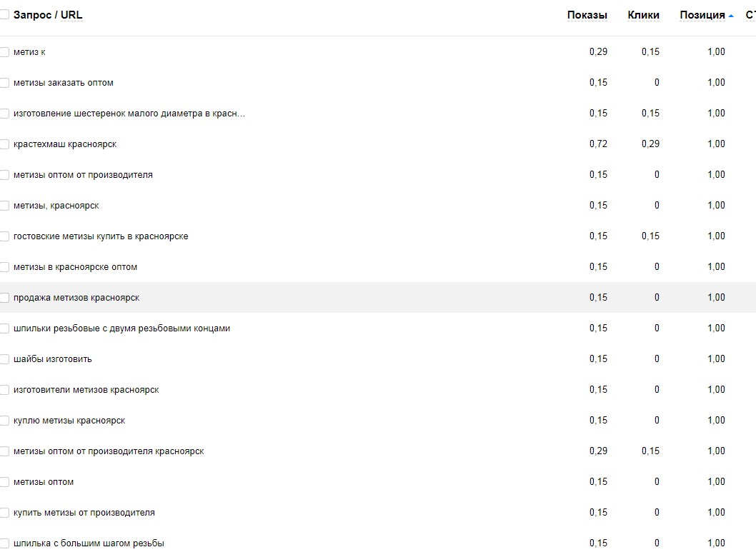Click 'метизы оптом от производителя красноярск' query
This screenshot has width=756, height=552.
[109, 451]
